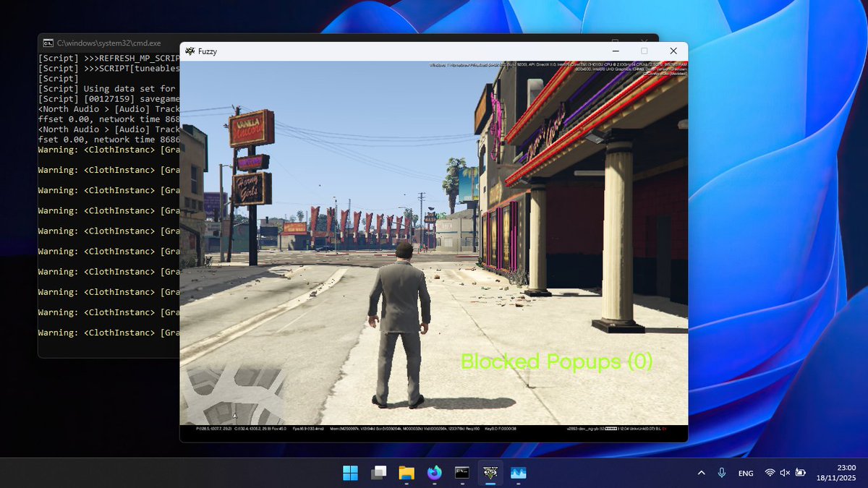Click the "Fps:16.9 (133.4ms)" debug readout
This screenshot has width=868, height=488.
pyautogui.click(x=309, y=429)
